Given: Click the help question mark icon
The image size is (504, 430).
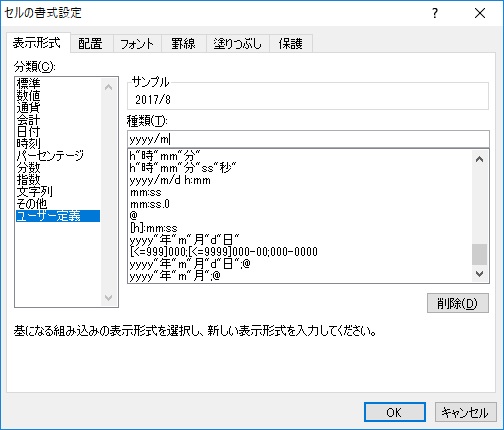Looking at the screenshot, I should pos(435,13).
